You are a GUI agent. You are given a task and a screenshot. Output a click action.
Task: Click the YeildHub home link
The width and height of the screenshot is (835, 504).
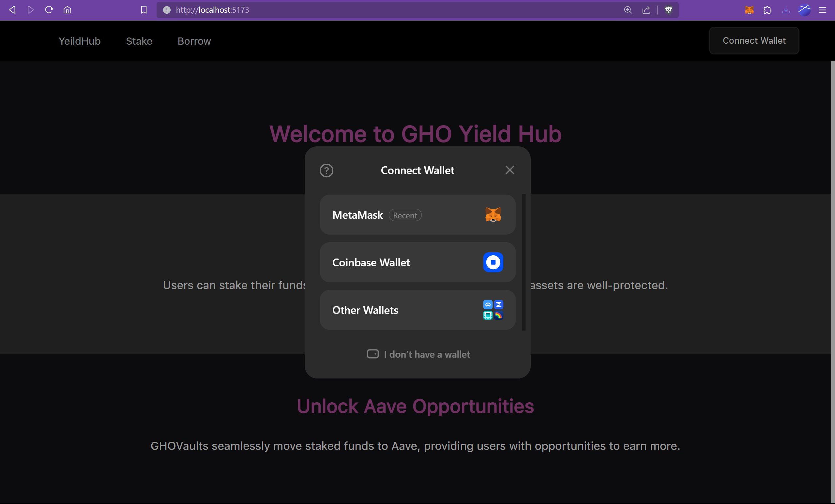(x=79, y=40)
